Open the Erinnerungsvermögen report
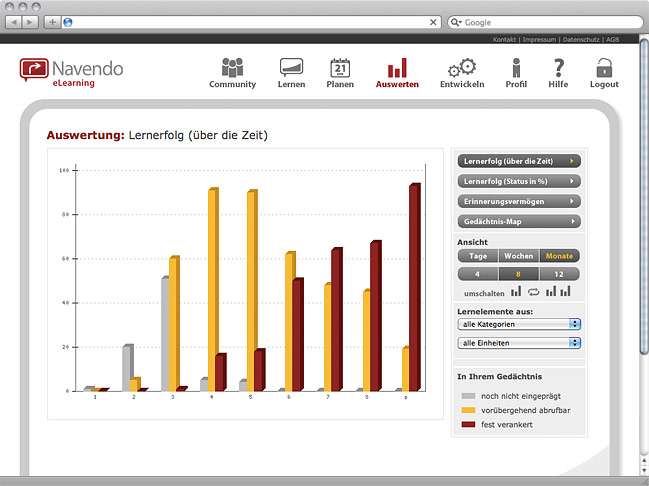Image resolution: width=649 pixels, height=486 pixels. pos(518,201)
